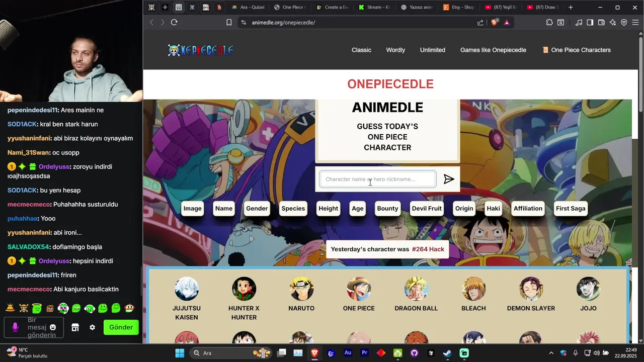Open the emoji picker smiley in chat
This screenshot has height=362, width=644.
(53, 327)
